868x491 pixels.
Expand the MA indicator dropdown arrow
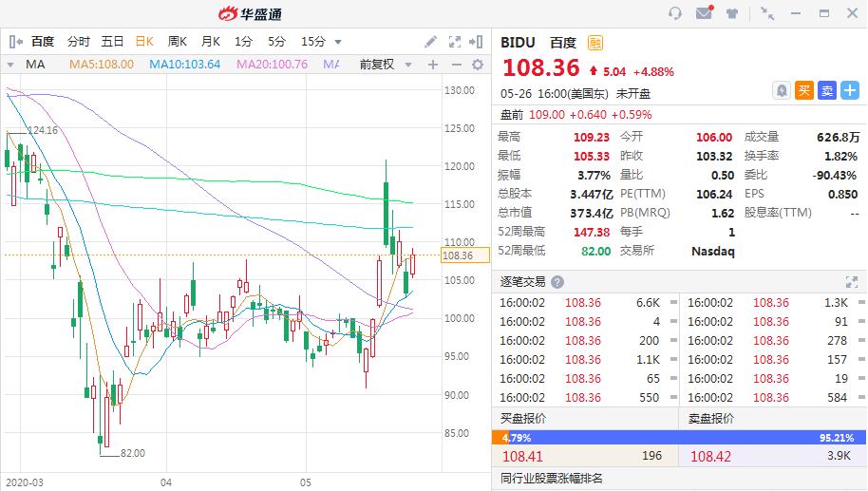tap(9, 65)
